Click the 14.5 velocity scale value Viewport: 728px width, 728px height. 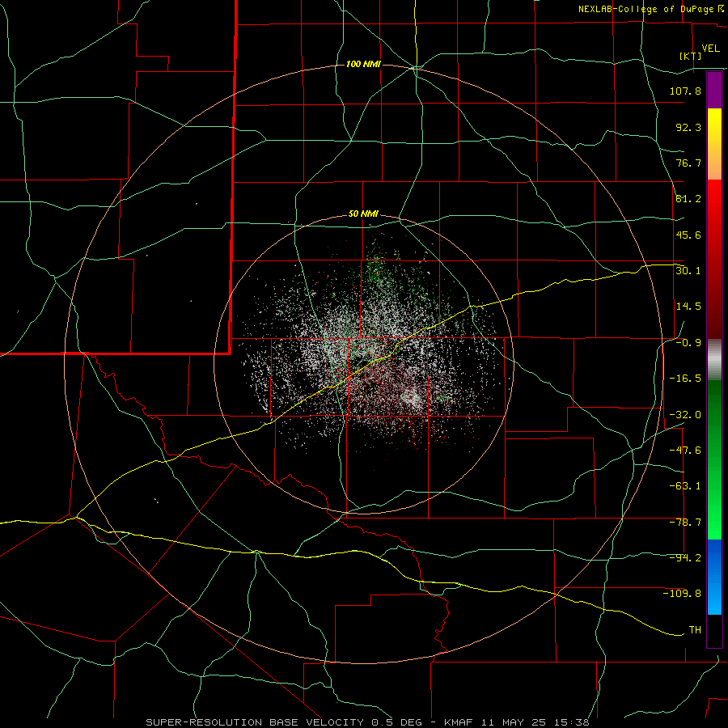point(688,307)
